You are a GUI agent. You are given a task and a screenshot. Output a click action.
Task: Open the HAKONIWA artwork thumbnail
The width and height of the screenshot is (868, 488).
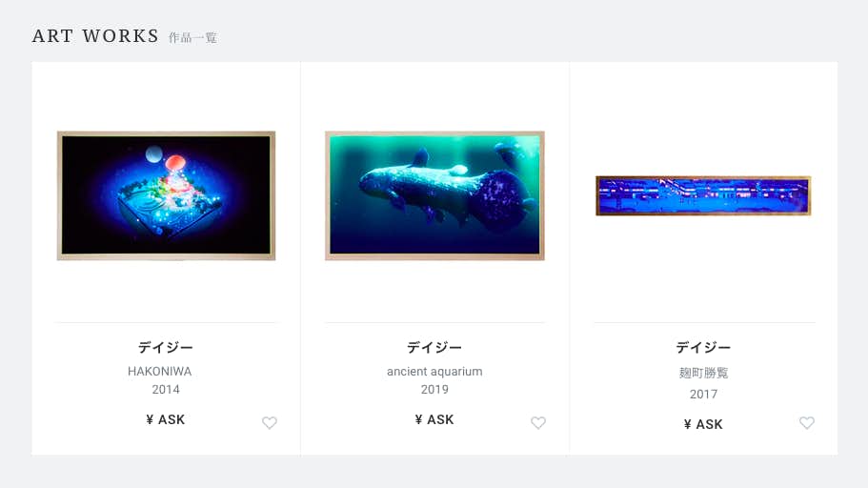pyautogui.click(x=166, y=195)
